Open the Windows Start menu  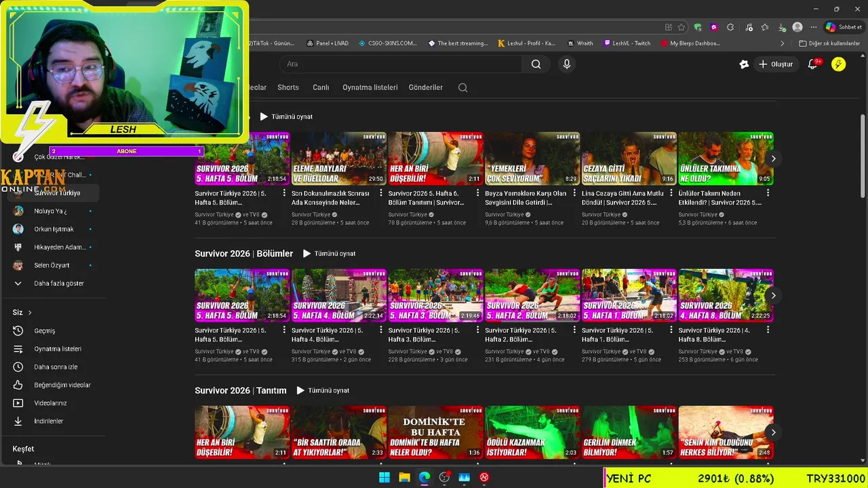point(384,477)
